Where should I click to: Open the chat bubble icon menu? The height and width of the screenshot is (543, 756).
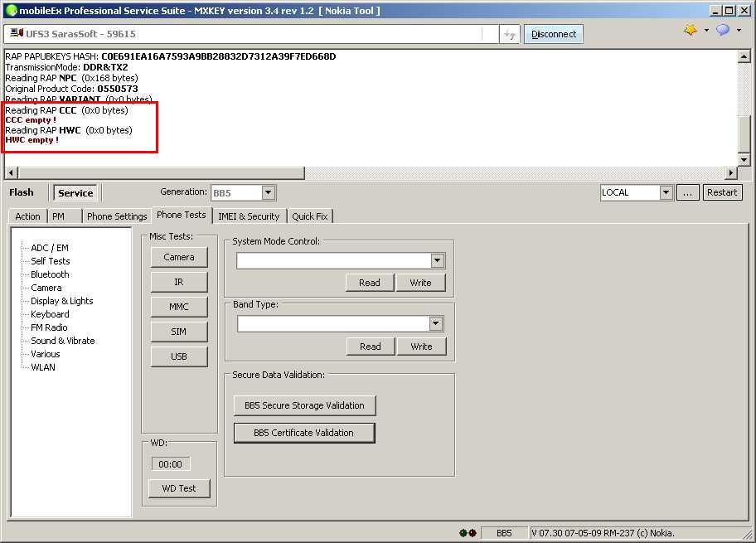(x=723, y=31)
